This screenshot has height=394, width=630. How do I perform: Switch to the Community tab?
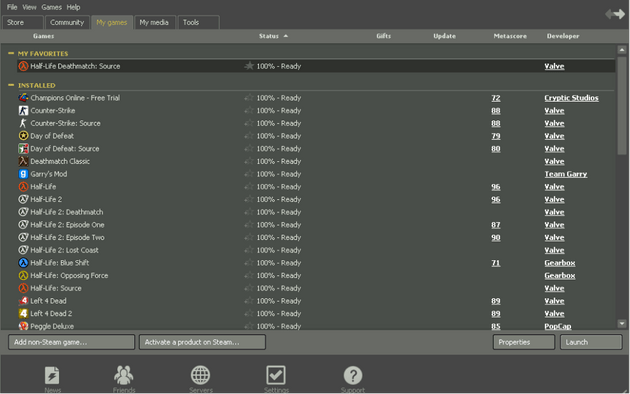coord(67,22)
